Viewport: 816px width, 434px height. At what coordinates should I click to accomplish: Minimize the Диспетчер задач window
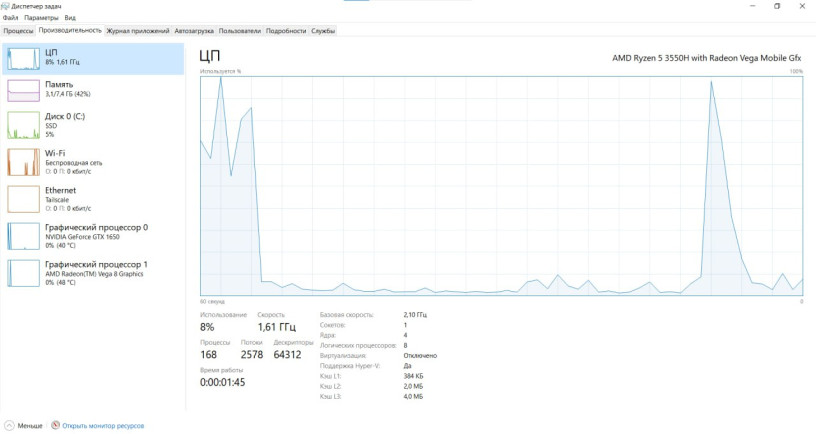pyautogui.click(x=753, y=6)
